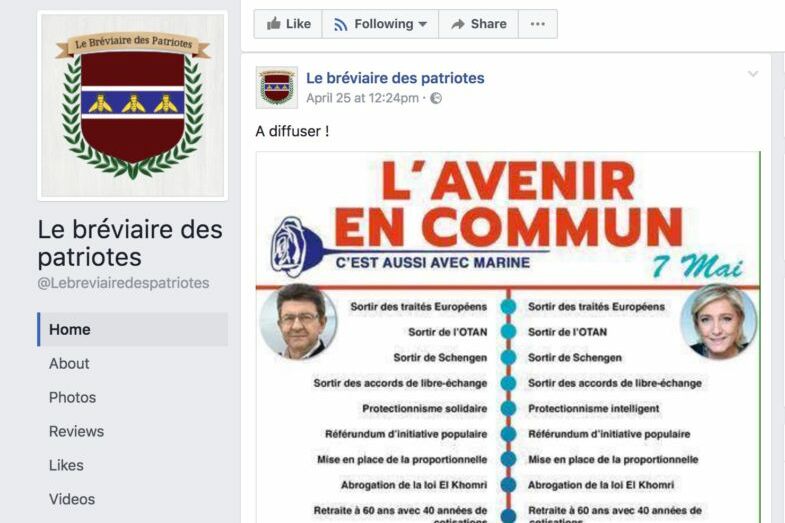Open the Videos section
The image size is (785, 523).
point(72,499)
